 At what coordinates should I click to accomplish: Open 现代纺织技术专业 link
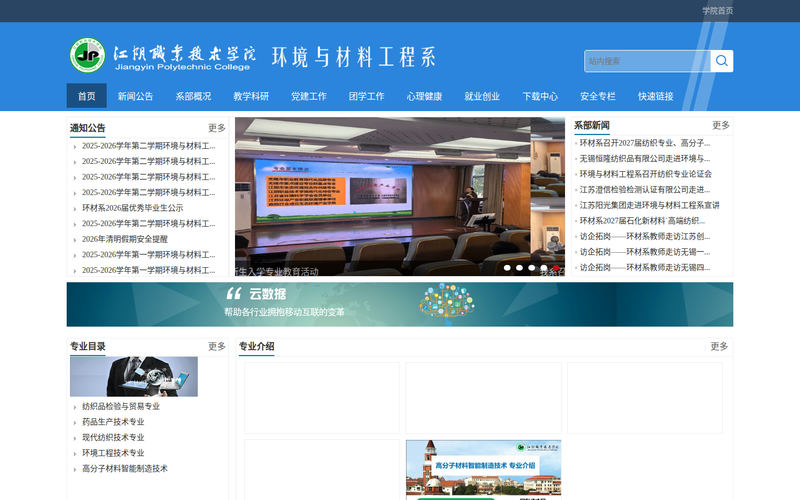point(113,437)
